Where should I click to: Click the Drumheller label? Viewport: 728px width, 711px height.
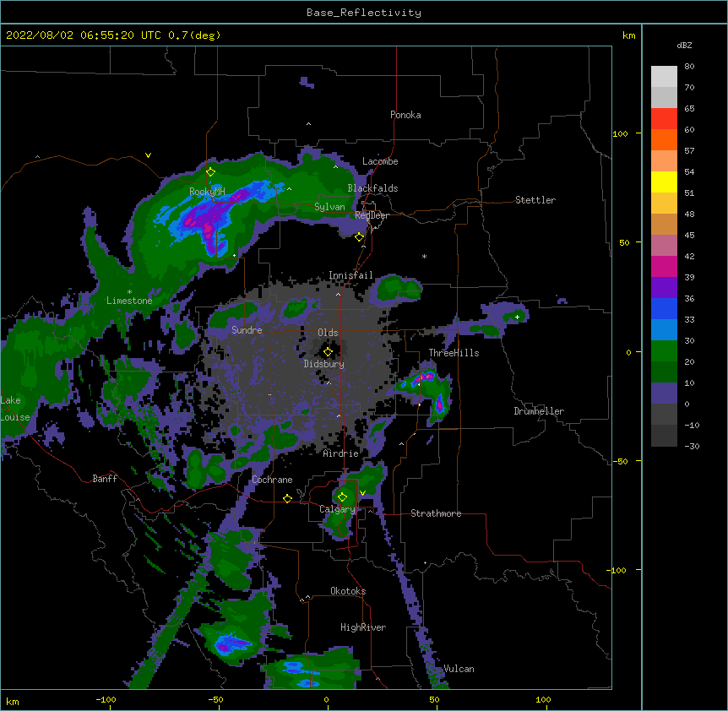(539, 411)
